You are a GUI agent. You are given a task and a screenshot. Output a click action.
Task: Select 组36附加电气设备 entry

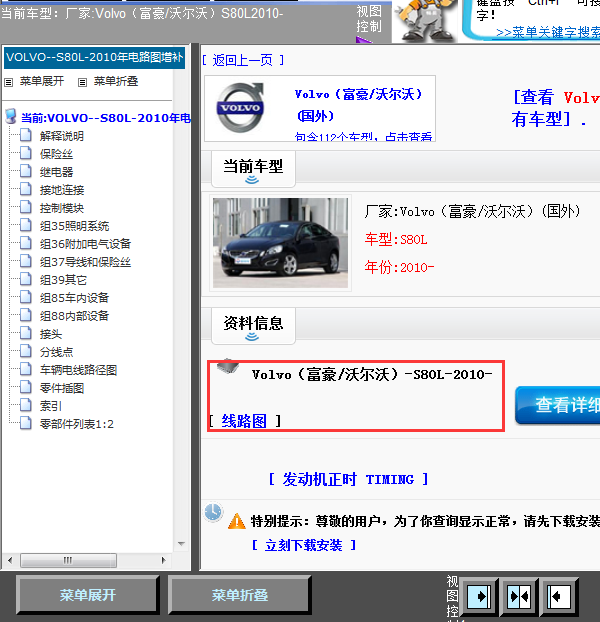[85, 244]
